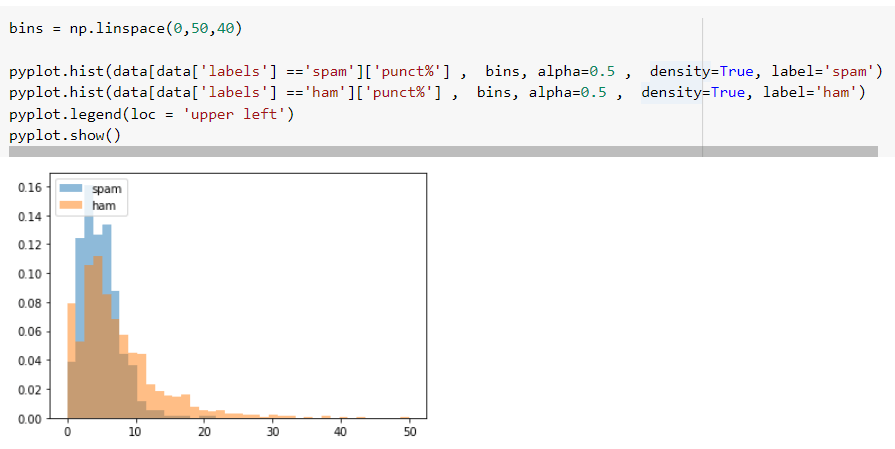Click the histogram output image

(x=223, y=304)
